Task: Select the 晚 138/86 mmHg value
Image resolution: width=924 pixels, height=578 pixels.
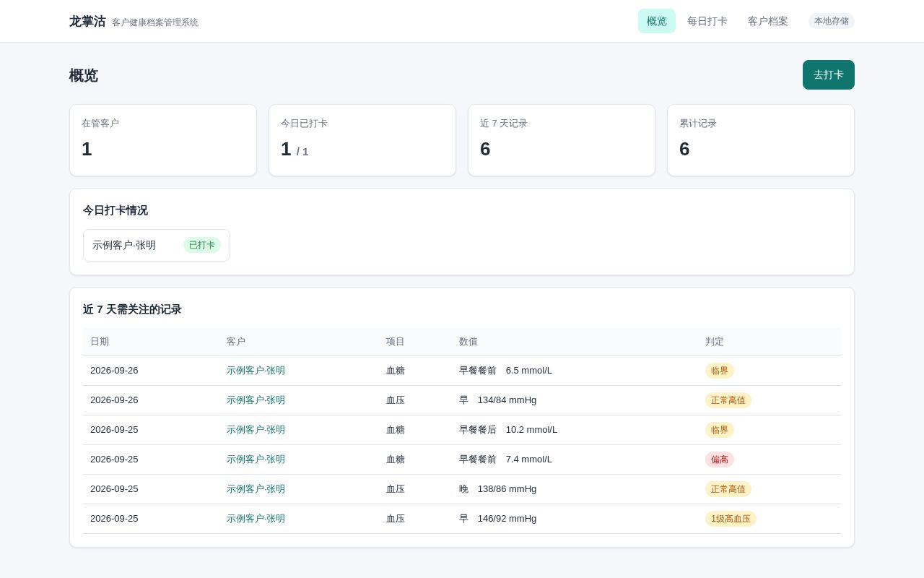Action: point(498,489)
